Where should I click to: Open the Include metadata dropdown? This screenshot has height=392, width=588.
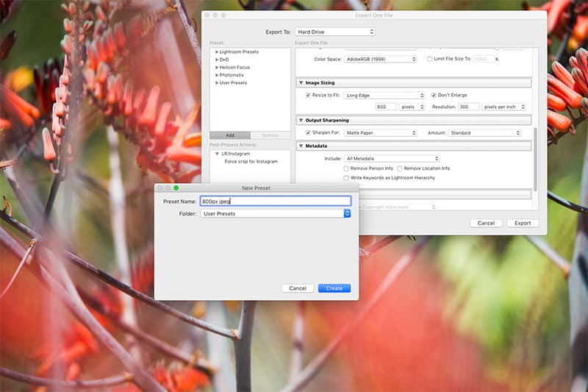point(392,159)
